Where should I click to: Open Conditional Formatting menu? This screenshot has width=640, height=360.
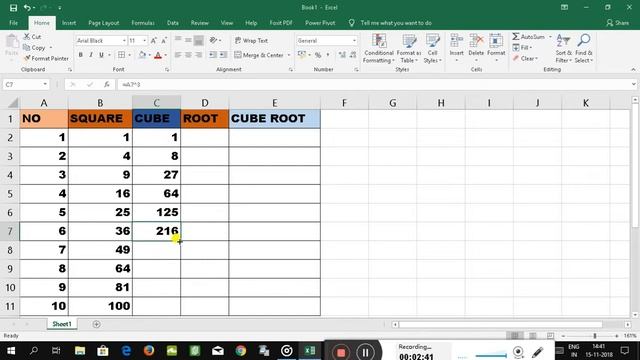(379, 48)
